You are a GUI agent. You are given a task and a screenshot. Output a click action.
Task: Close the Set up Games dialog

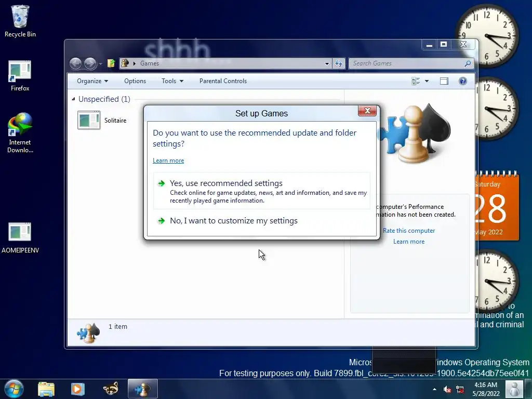click(367, 111)
